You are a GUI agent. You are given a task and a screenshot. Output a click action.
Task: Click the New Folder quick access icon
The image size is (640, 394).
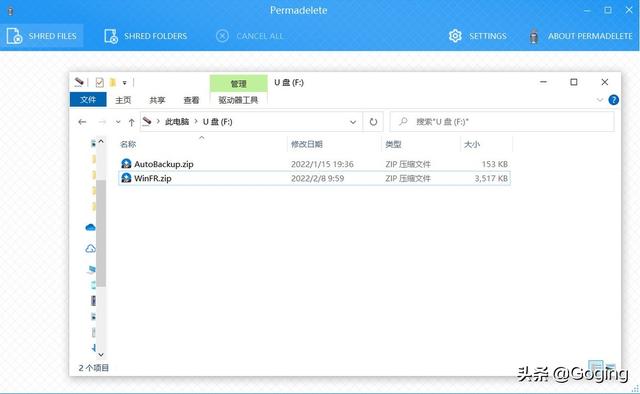pos(113,82)
